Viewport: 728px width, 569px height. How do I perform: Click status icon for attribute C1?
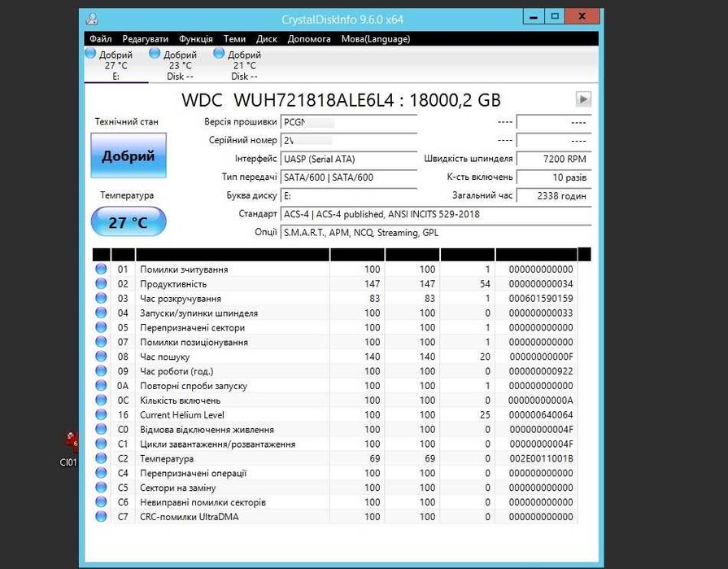101,444
